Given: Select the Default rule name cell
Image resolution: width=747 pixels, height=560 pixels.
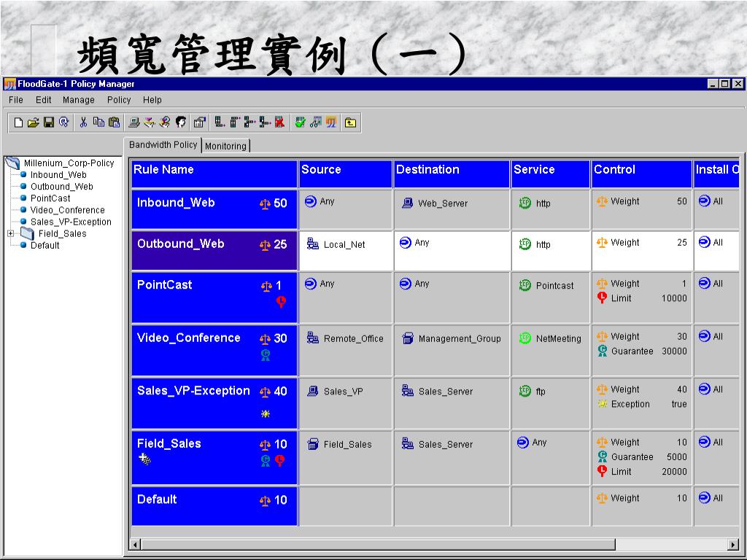Looking at the screenshot, I should click(214, 506).
